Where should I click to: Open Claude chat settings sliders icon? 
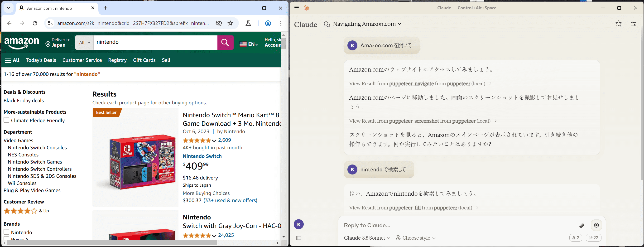point(633,24)
